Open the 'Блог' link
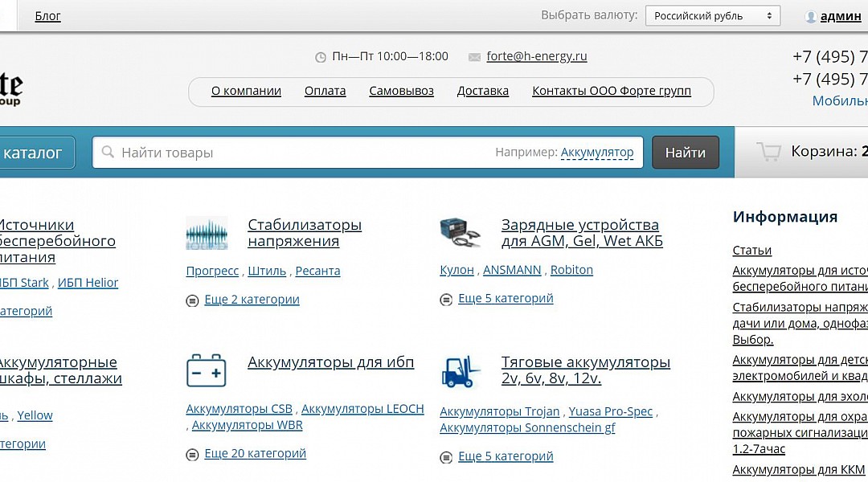 point(47,16)
